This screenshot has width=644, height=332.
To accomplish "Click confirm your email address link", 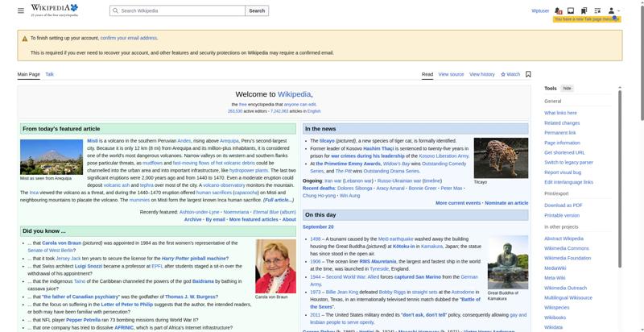I will coord(129,38).
